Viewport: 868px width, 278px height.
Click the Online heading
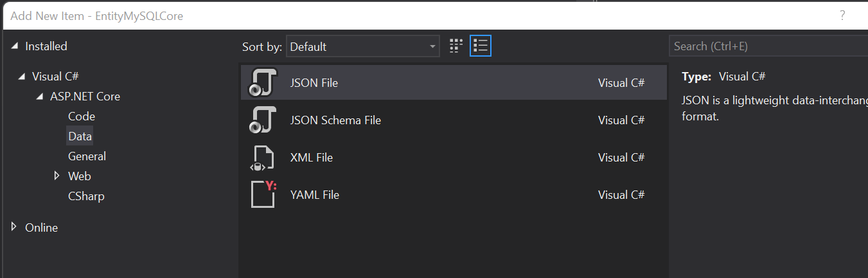(x=41, y=228)
